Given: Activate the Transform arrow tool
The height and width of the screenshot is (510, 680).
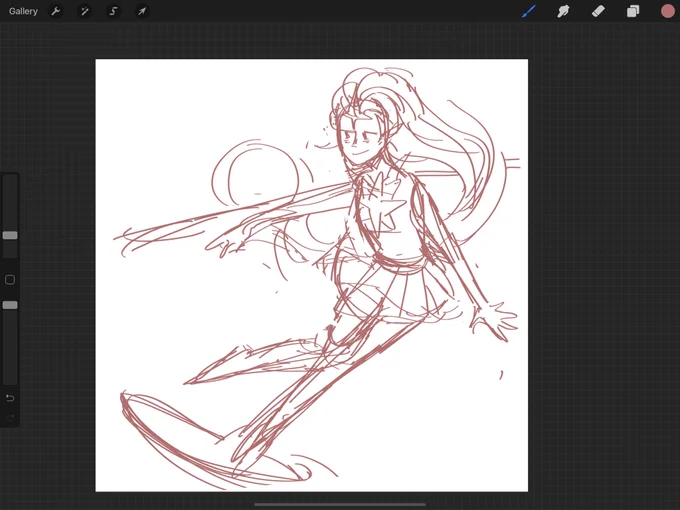Looking at the screenshot, I should 142,11.
